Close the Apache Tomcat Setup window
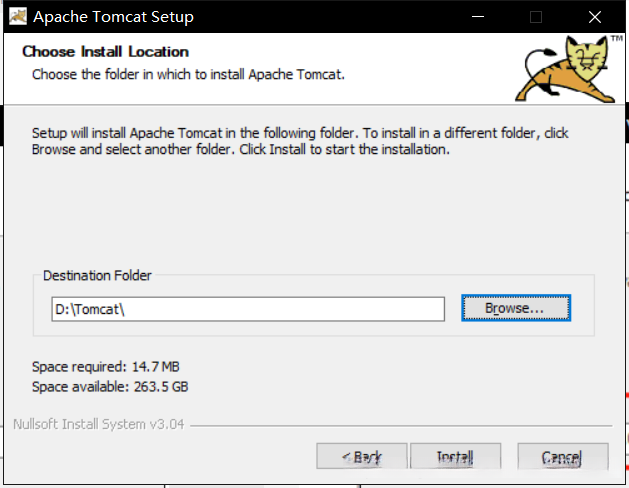 pos(594,17)
